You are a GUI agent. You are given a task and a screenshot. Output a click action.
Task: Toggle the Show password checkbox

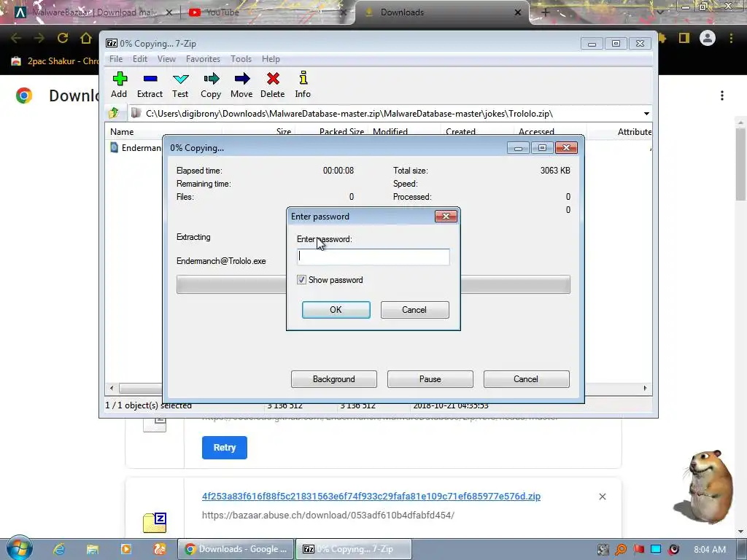301,279
